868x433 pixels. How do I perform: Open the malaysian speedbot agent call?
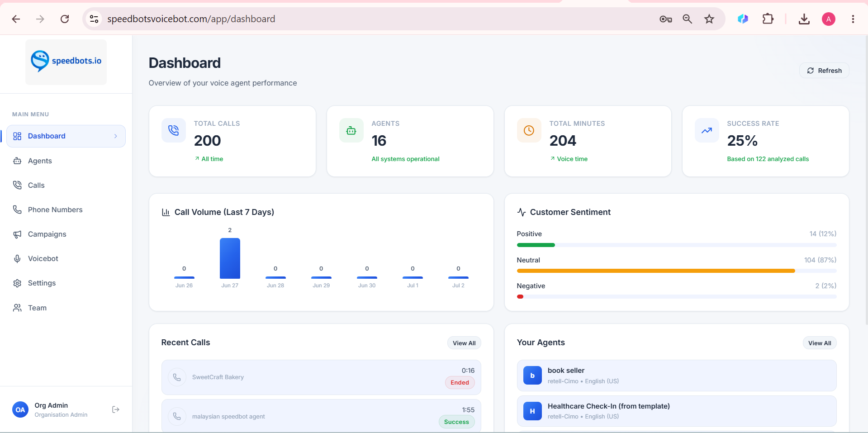[x=321, y=416]
